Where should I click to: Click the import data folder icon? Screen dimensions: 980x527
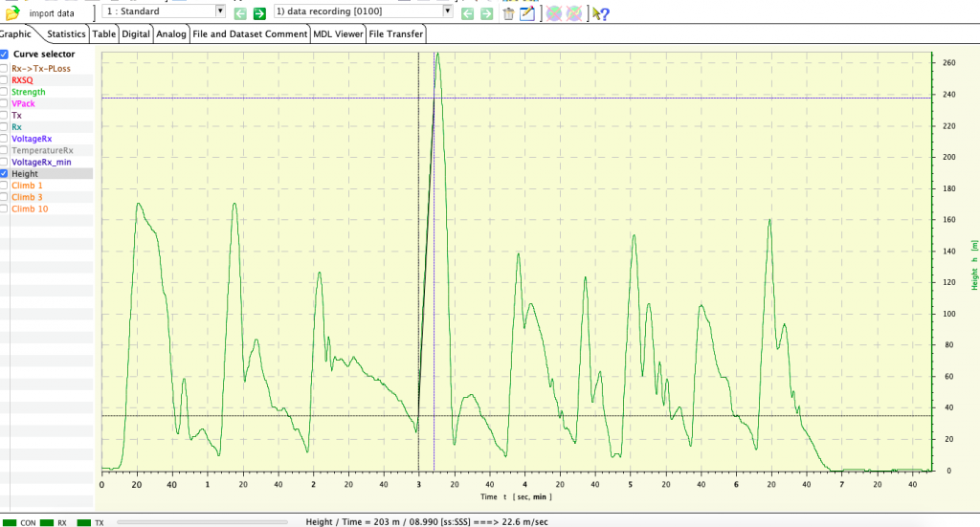pos(12,12)
